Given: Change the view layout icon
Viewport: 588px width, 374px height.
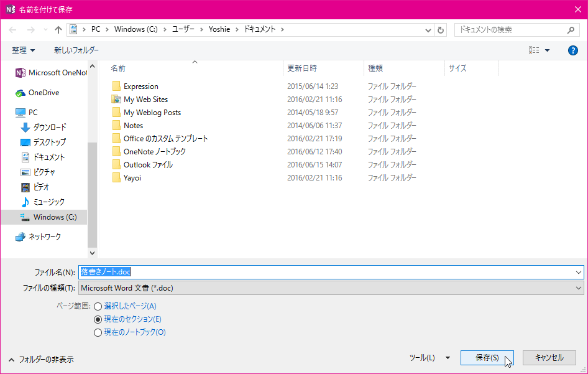Looking at the screenshot, I should click(534, 50).
